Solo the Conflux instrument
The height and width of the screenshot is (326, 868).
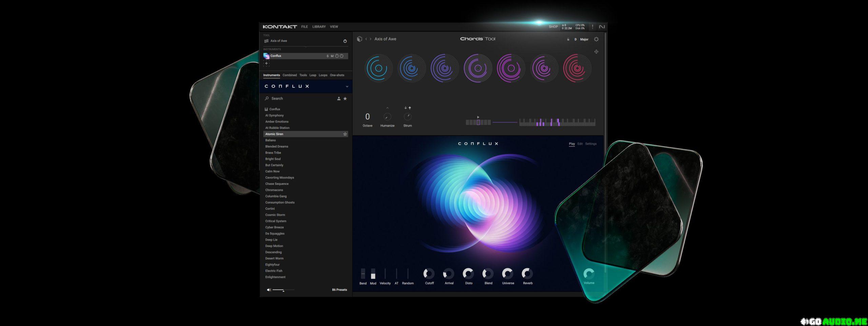pyautogui.click(x=328, y=56)
